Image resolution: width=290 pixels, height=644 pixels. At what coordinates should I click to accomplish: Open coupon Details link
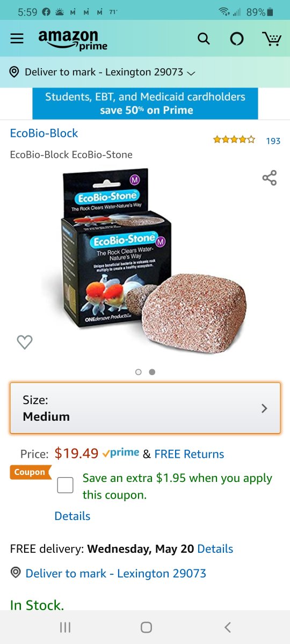point(73,516)
